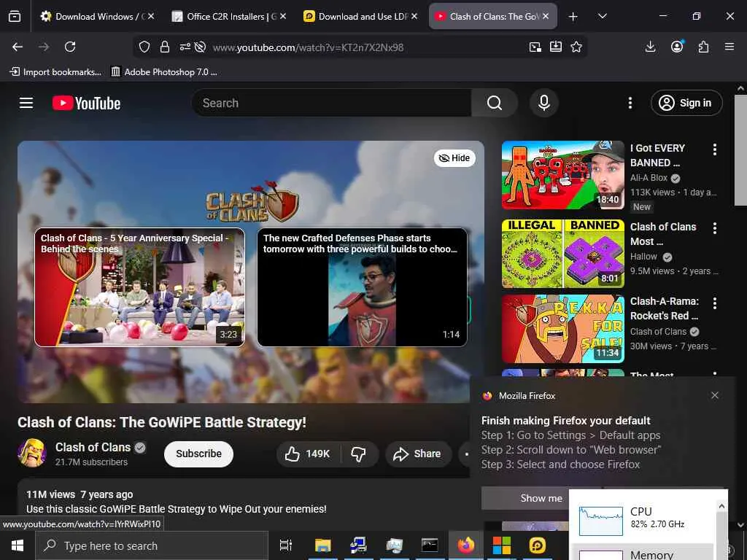Click the autoplay blocked icon in address bar
The width and height of the screenshot is (747, 560).
tap(201, 47)
